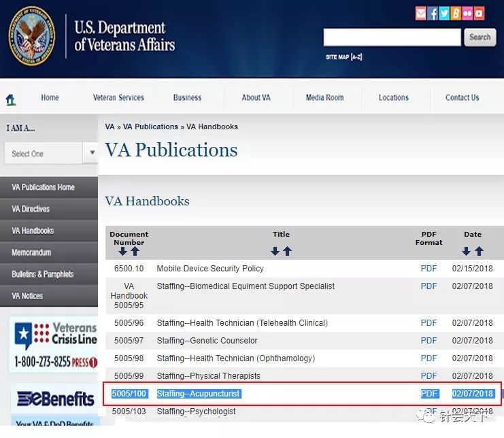Open the Contact Us menu

pos(463,97)
